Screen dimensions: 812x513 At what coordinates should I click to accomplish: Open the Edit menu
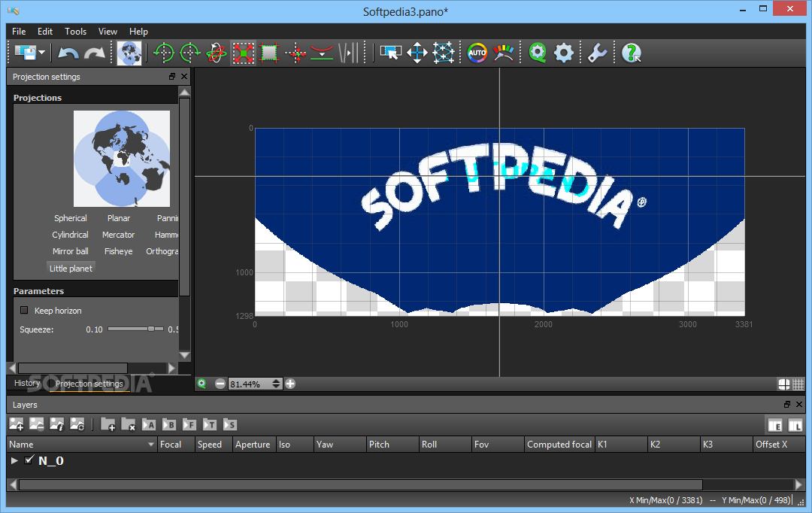[x=45, y=31]
